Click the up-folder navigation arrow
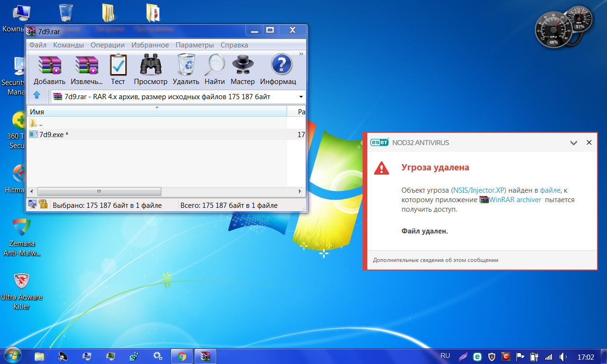This screenshot has width=607, height=364. coord(37,95)
